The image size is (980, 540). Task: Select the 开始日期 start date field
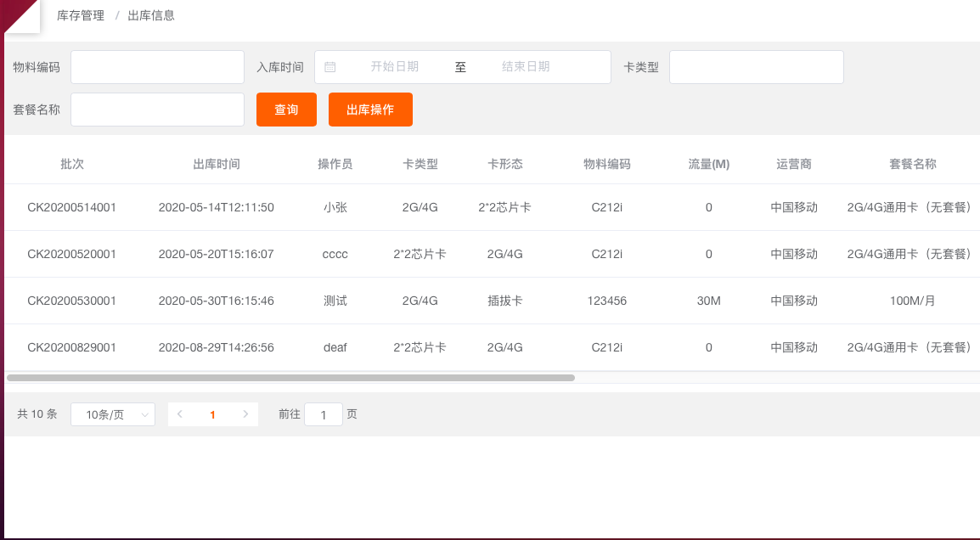(394, 67)
